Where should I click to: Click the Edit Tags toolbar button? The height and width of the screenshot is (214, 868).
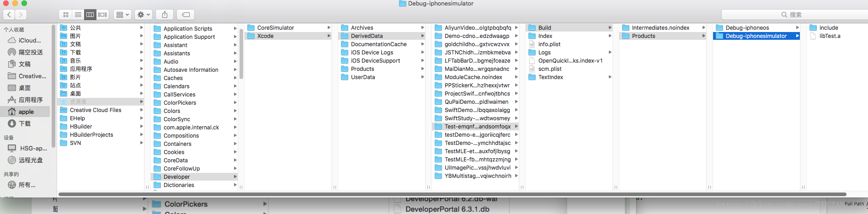click(186, 15)
